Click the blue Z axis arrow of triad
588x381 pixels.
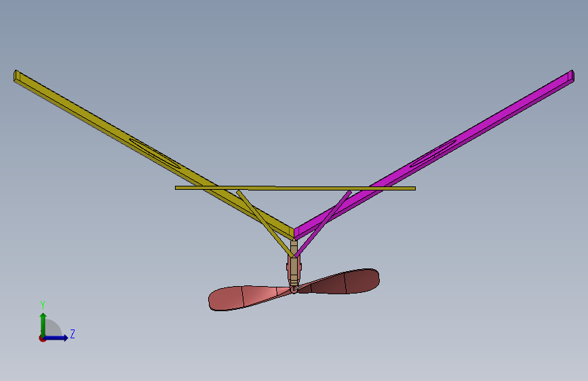pyautogui.click(x=56, y=338)
